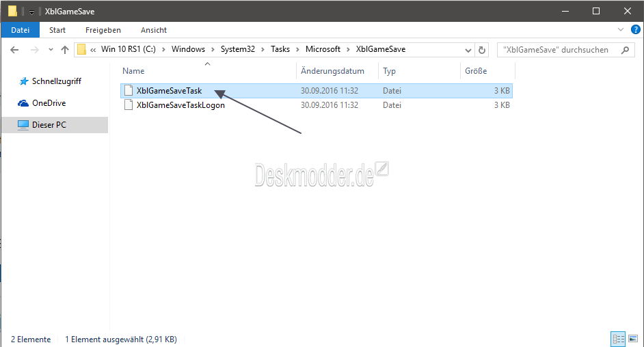Click the Dieser PC monitor icon
This screenshot has width=644, height=347.
[x=23, y=125]
